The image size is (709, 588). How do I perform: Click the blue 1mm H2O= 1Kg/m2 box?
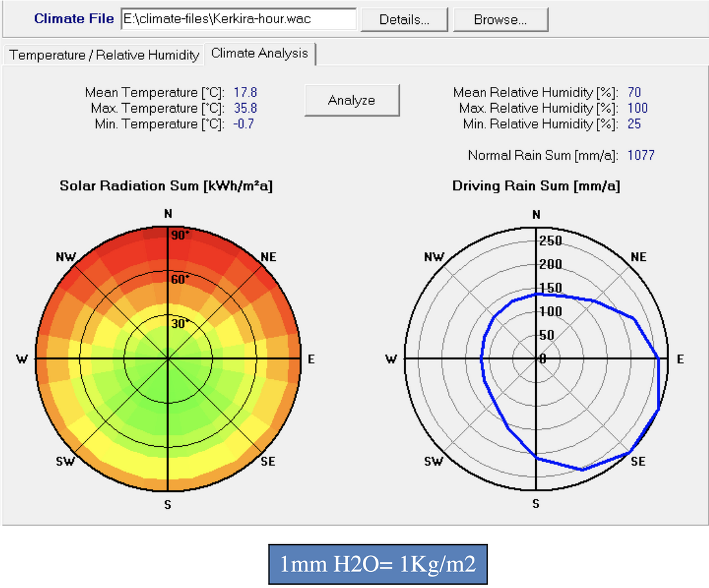click(x=378, y=565)
